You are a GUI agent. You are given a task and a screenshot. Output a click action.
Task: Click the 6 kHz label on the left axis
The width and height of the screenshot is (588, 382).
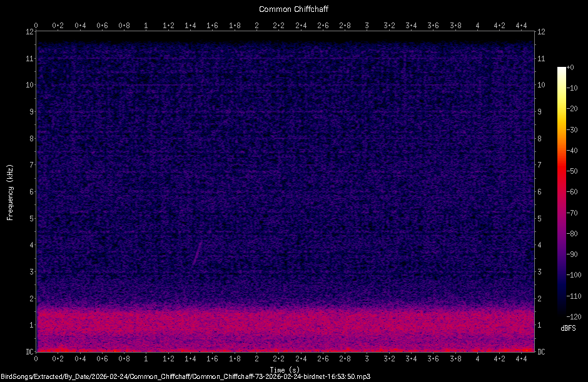(x=31, y=192)
